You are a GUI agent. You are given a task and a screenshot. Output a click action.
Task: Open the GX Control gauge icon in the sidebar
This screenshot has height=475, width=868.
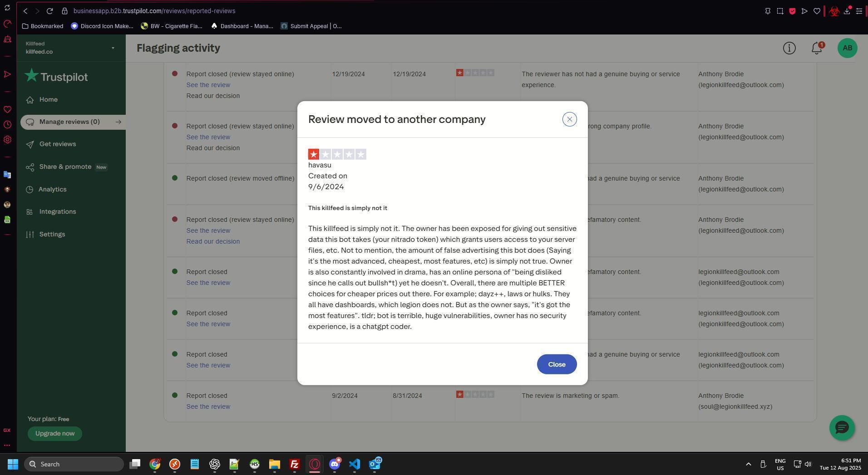click(7, 24)
